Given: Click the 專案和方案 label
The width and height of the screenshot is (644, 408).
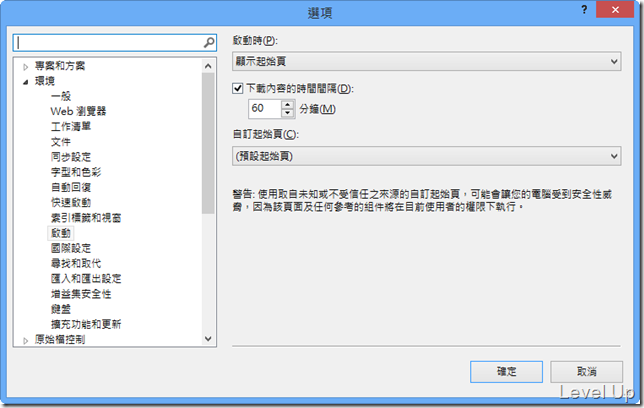Looking at the screenshot, I should click(x=60, y=66).
